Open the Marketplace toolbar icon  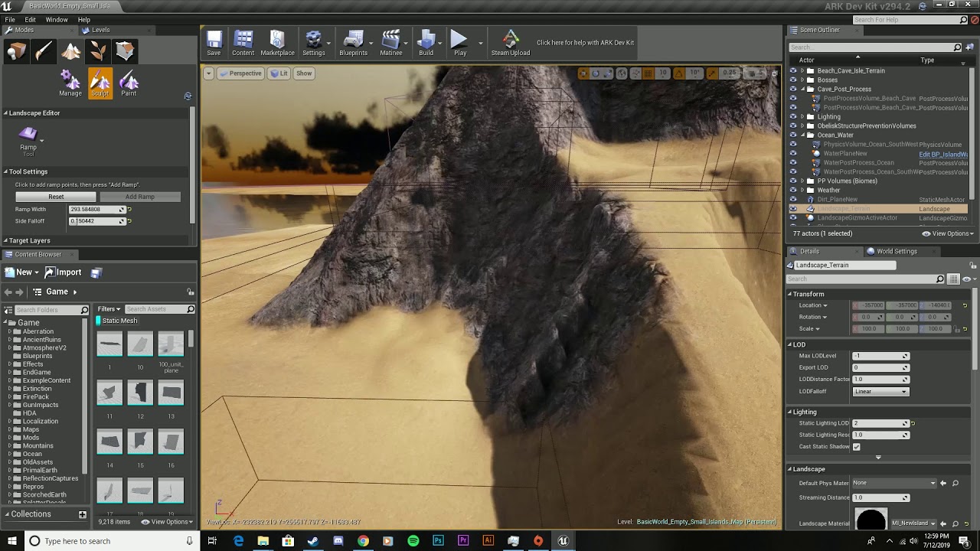click(x=277, y=43)
